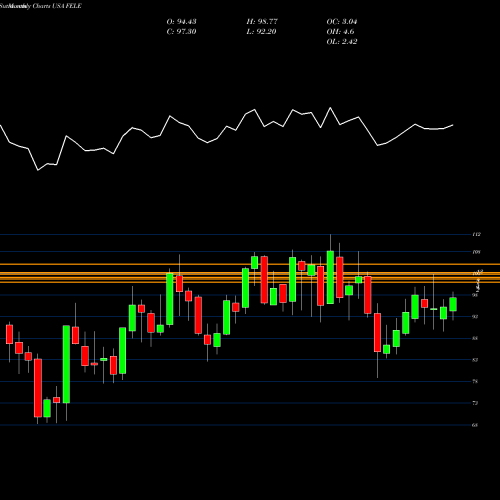Click the 'OC: 3.04' reading
Viewport: 500px width, 500px height.
[342, 22]
